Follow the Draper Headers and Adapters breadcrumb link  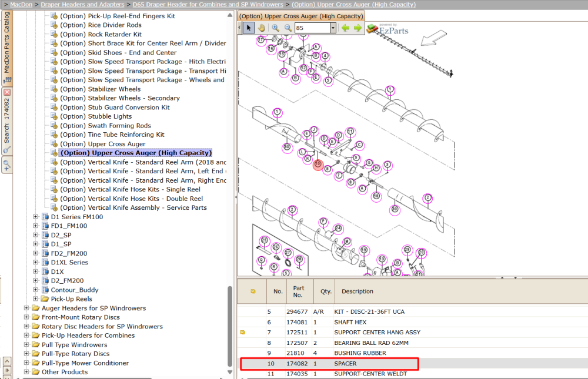tap(82, 5)
